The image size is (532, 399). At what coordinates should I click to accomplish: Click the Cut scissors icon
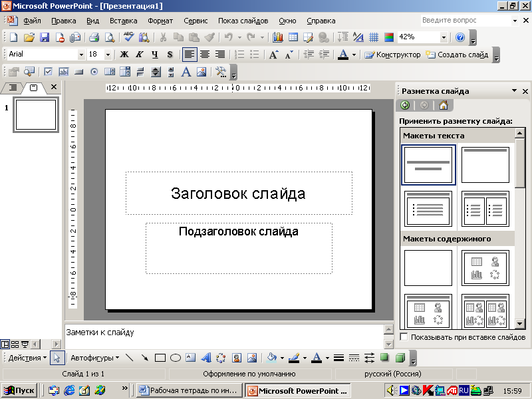coord(163,37)
